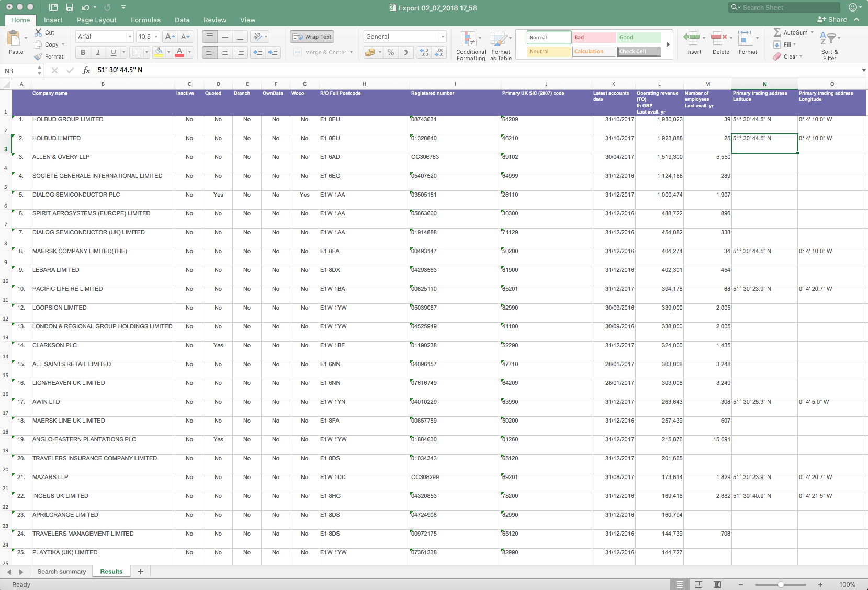Click the Delete cells icon
The width and height of the screenshot is (868, 590).
[x=719, y=38]
